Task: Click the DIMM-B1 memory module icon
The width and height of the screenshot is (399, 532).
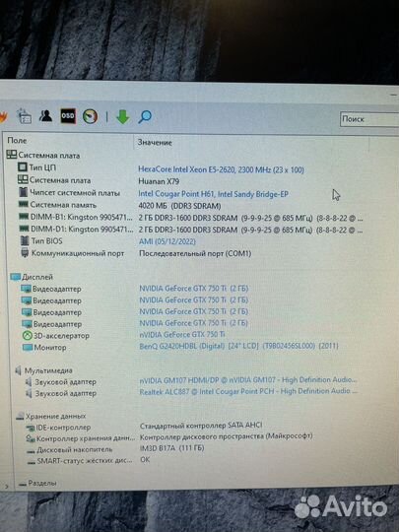Action: click(x=24, y=217)
